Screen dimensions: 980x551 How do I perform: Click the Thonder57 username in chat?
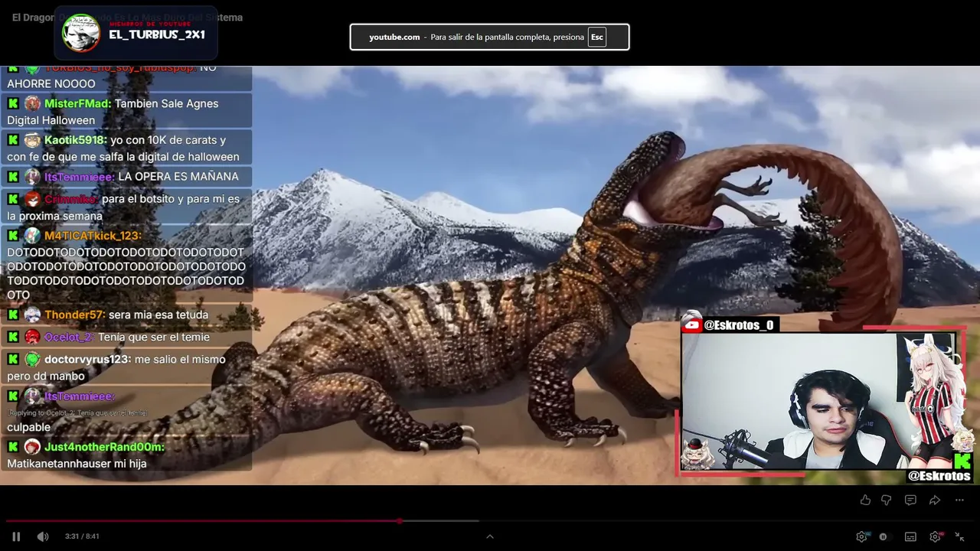[x=75, y=315]
